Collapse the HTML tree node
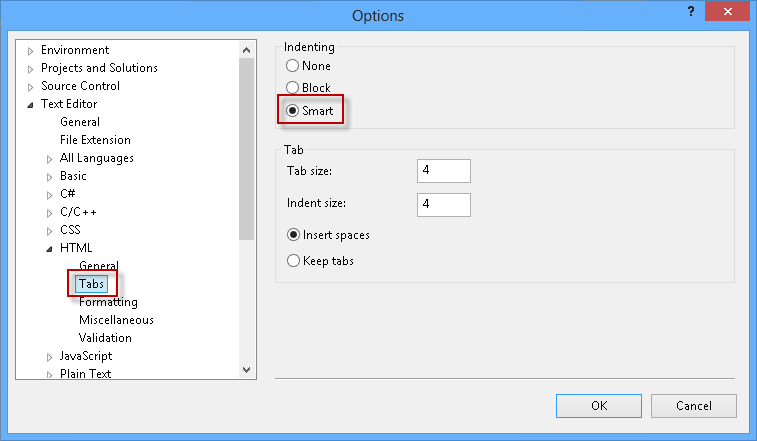Viewport: 757px width, 441px height. point(49,249)
